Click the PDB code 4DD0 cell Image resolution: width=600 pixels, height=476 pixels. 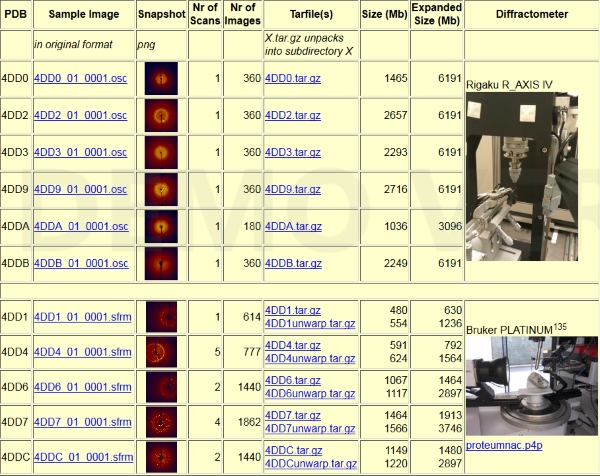pyautogui.click(x=15, y=78)
